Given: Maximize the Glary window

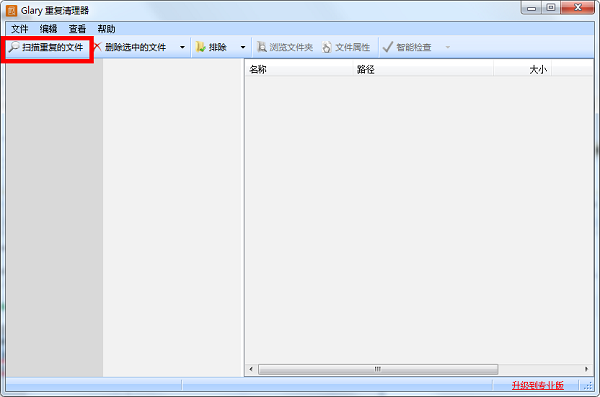Looking at the screenshot, I should tap(551, 8).
